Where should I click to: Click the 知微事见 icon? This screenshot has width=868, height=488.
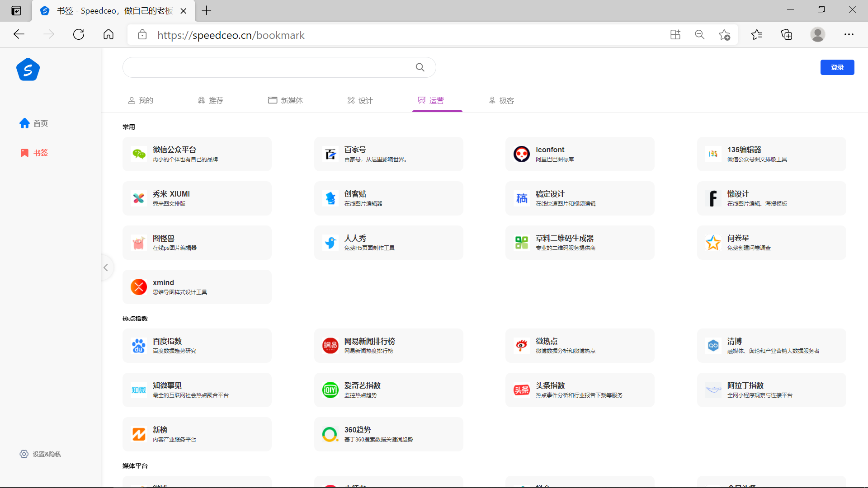point(139,390)
